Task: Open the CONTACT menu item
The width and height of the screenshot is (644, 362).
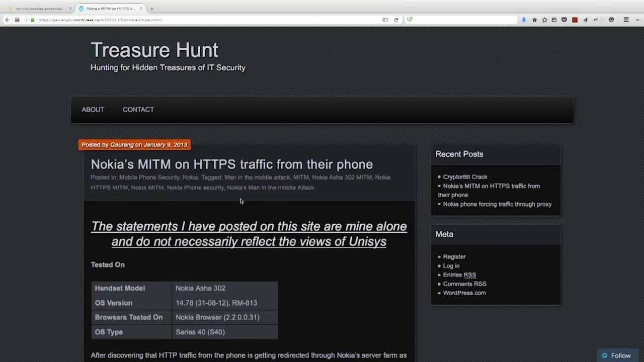Action: pyautogui.click(x=138, y=110)
